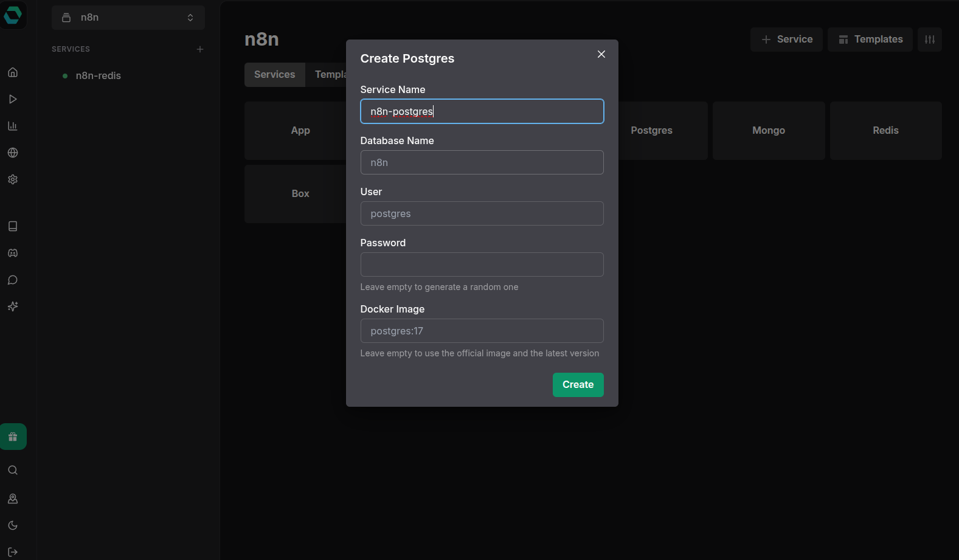Click the Templates button at top
The image size is (959, 560).
click(x=870, y=40)
